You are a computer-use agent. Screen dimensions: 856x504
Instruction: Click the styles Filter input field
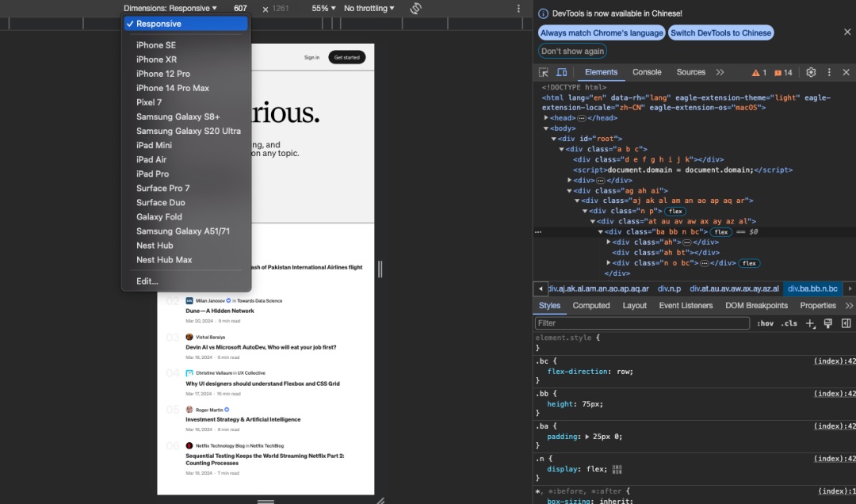[642, 323]
